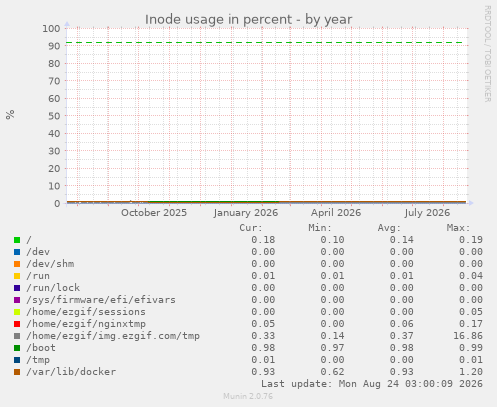Select the '/sys/firmware/efi/efivars' legend label
Image resolution: width=497 pixels, height=407 pixels.
click(101, 300)
